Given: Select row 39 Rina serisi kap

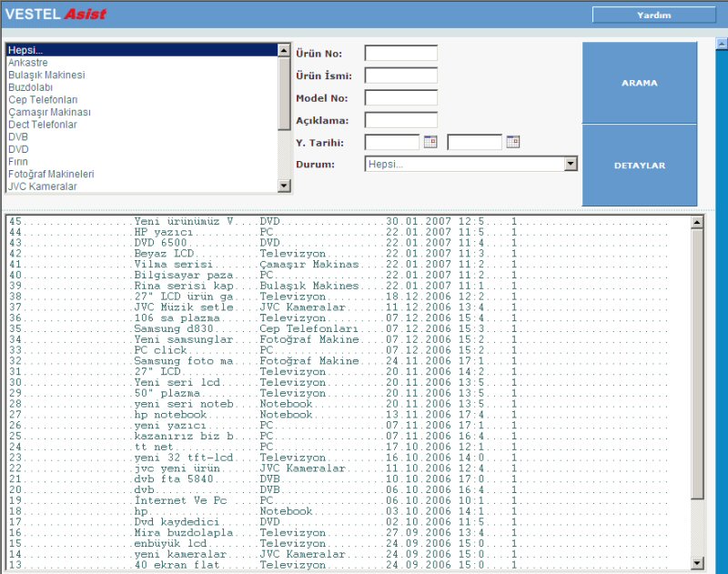Looking at the screenshot, I should [349, 286].
